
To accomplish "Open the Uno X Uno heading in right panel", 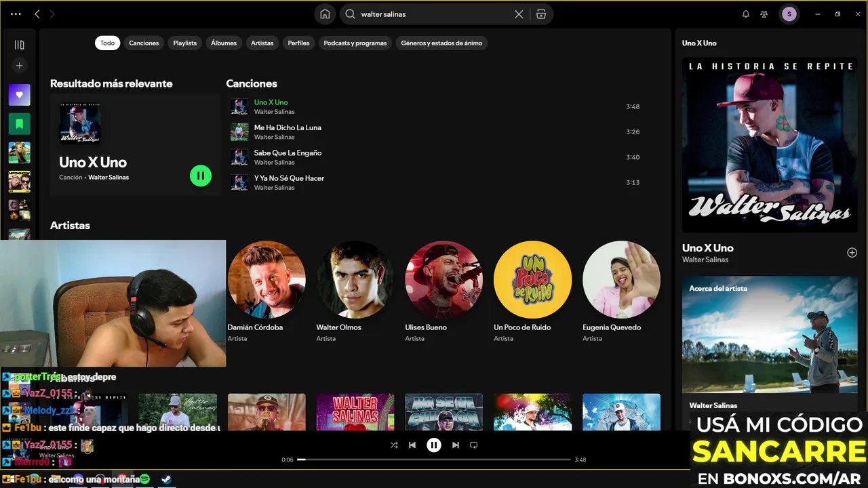I will (708, 248).
